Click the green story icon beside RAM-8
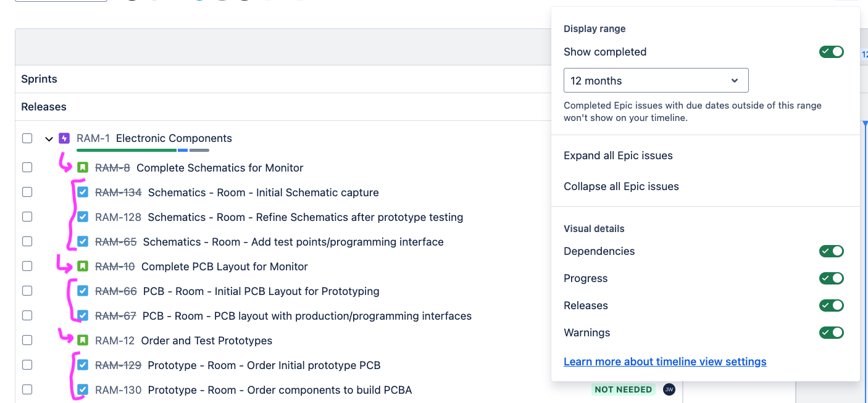868x403 pixels. coord(83,167)
